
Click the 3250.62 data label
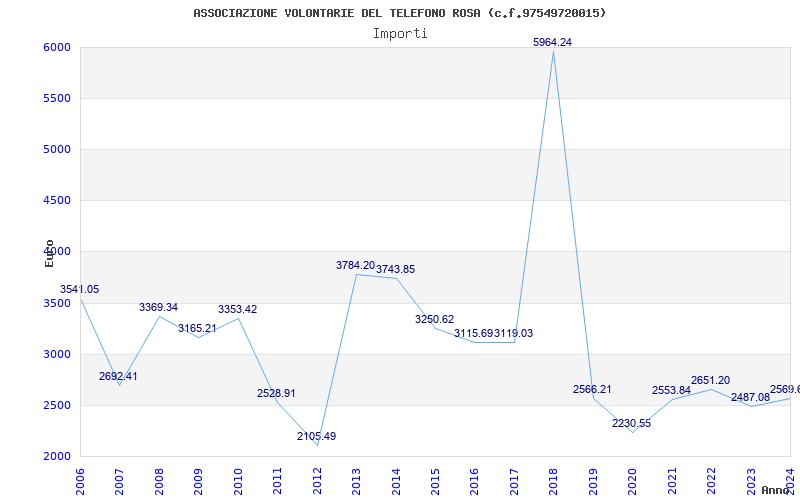point(434,319)
